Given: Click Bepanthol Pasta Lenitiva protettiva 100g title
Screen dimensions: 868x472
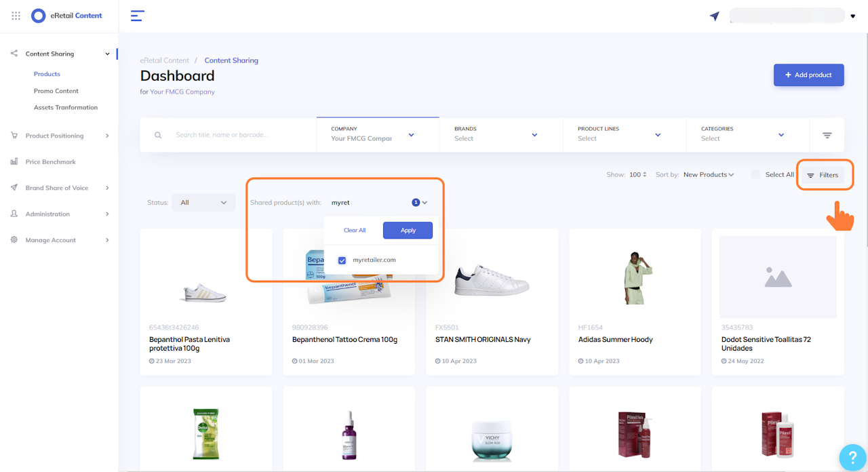Looking at the screenshot, I should [190, 344].
